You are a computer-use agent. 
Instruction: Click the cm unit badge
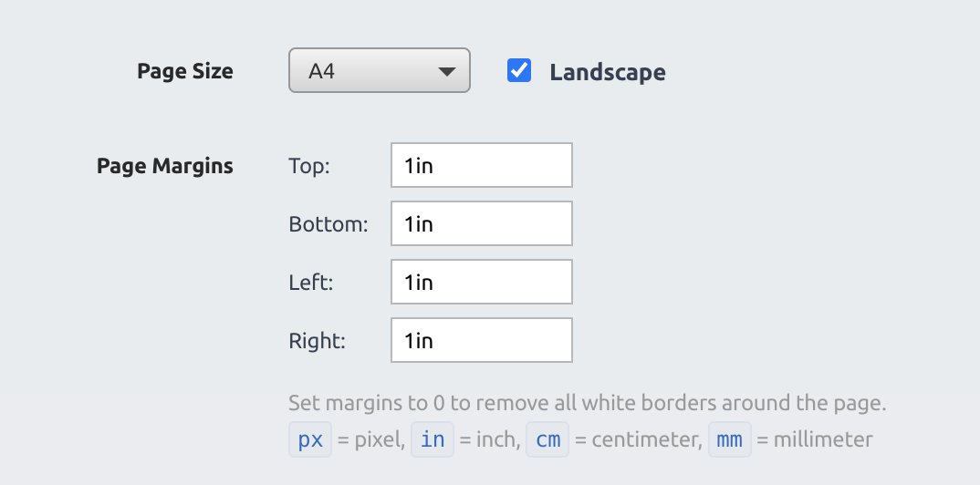click(547, 439)
